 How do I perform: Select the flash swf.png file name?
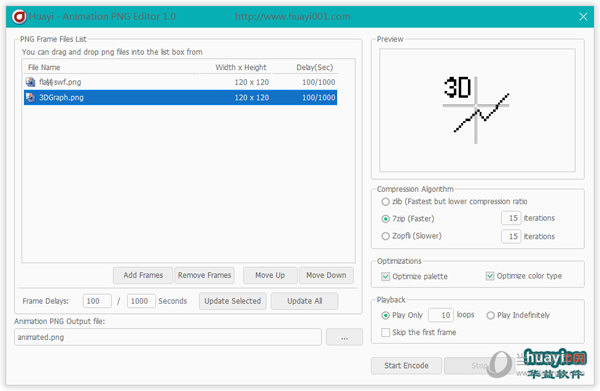(x=60, y=82)
